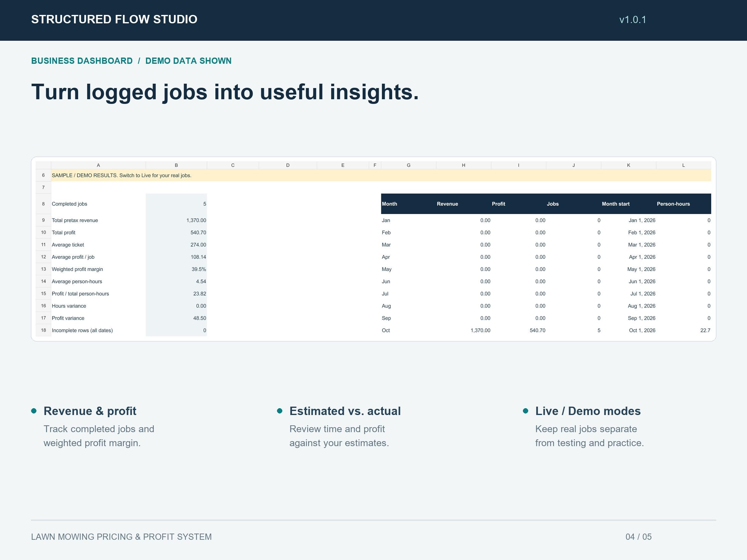Click the Oct 1, 2026 month start cell
Screen dimensions: 747x560
[x=628, y=330]
